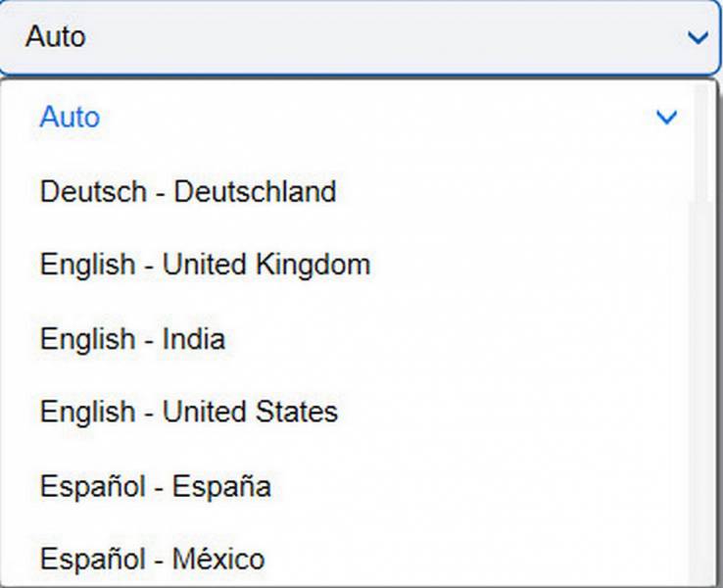Switch language to German (Deutschland)
Image resolution: width=723 pixels, height=588 pixels.
click(x=187, y=191)
